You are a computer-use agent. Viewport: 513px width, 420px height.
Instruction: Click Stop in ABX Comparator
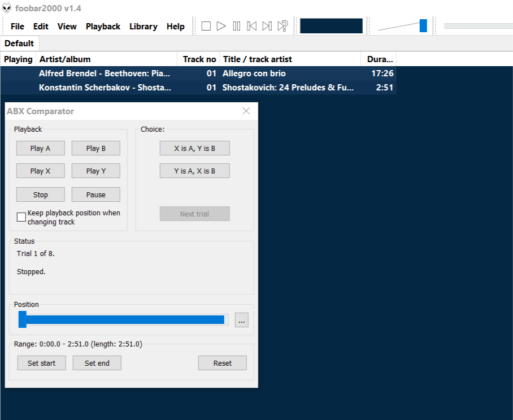coord(40,194)
